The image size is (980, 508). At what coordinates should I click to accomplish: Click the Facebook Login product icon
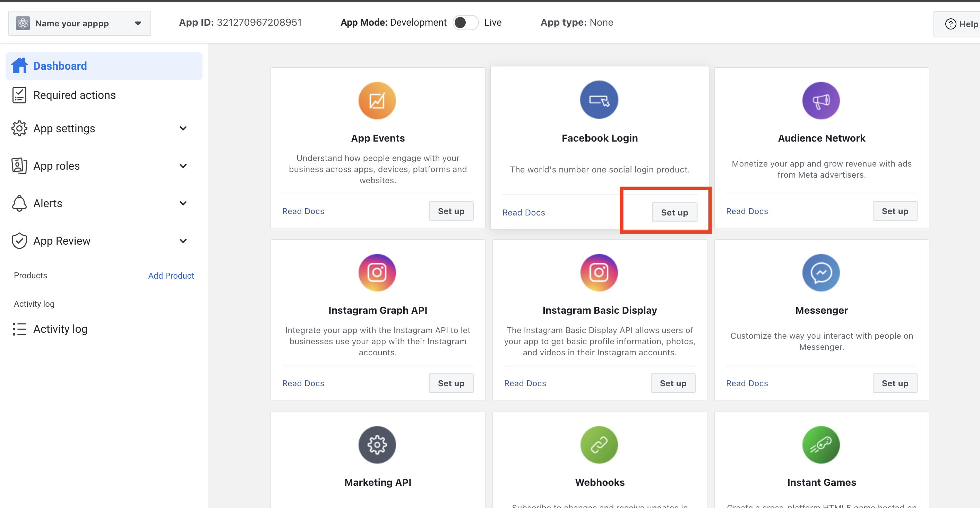tap(599, 100)
